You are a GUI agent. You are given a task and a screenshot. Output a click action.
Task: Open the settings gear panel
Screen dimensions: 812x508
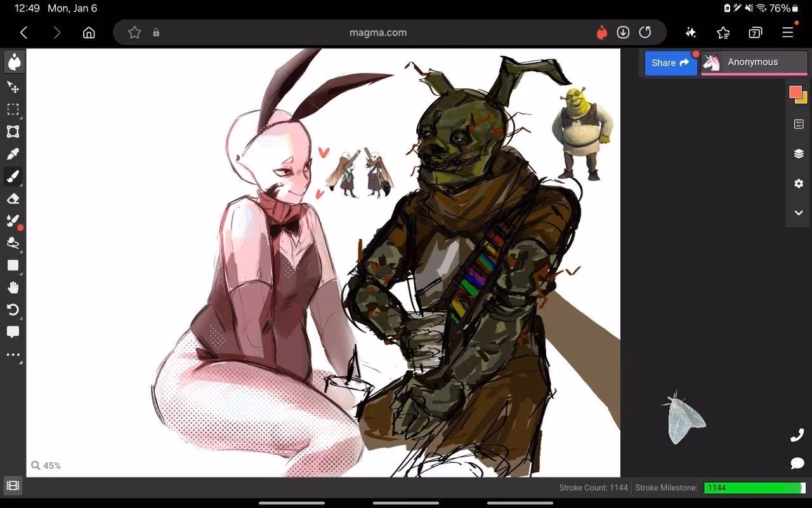799,184
